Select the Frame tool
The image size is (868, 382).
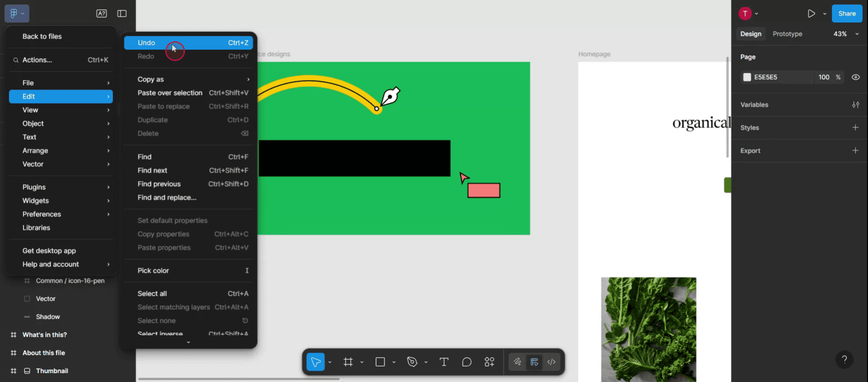click(x=348, y=362)
